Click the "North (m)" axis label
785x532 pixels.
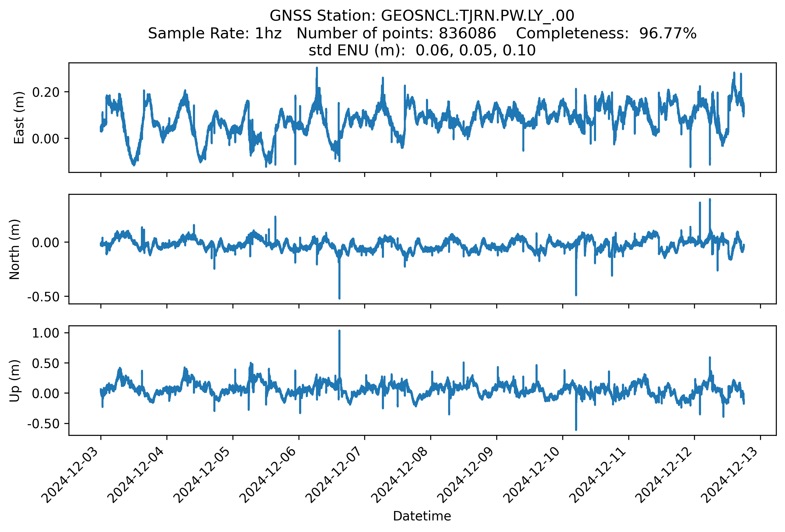pos(15,249)
